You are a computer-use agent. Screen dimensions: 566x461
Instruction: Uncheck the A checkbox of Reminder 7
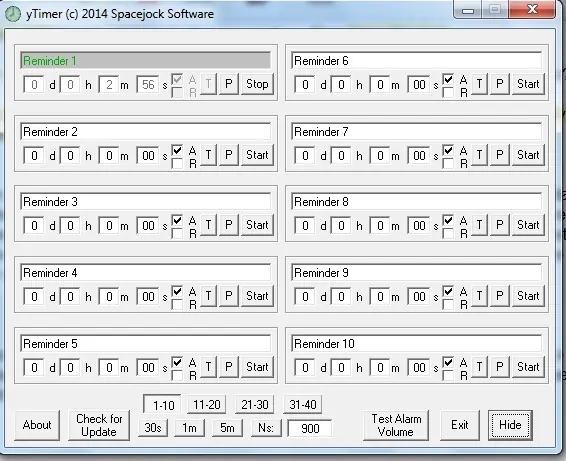coord(448,150)
